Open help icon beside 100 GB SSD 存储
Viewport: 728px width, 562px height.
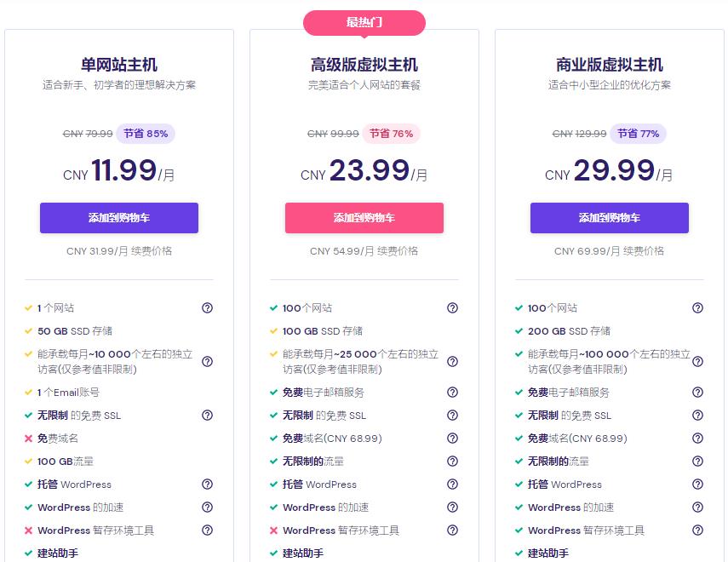tap(452, 331)
